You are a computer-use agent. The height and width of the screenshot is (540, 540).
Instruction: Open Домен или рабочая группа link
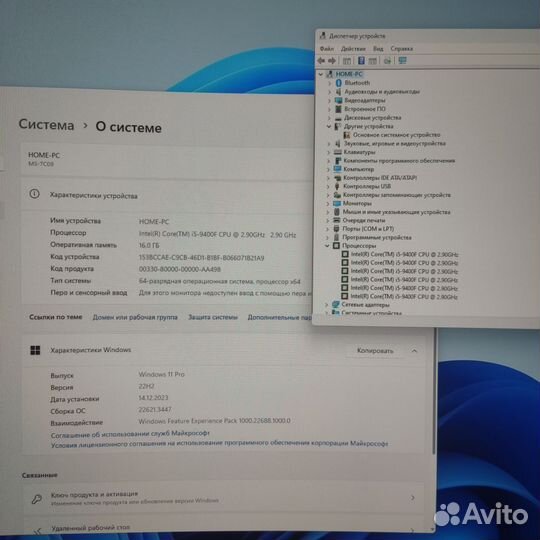135,317
